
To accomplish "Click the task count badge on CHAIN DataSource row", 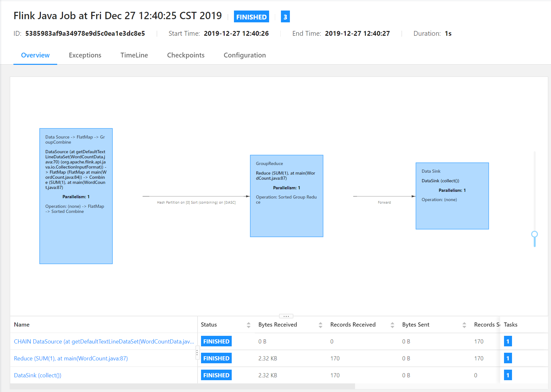I will pos(508,341).
